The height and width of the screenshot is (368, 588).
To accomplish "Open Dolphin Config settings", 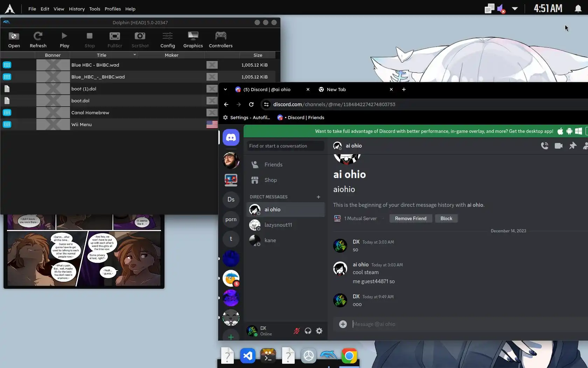I will pyautogui.click(x=167, y=40).
